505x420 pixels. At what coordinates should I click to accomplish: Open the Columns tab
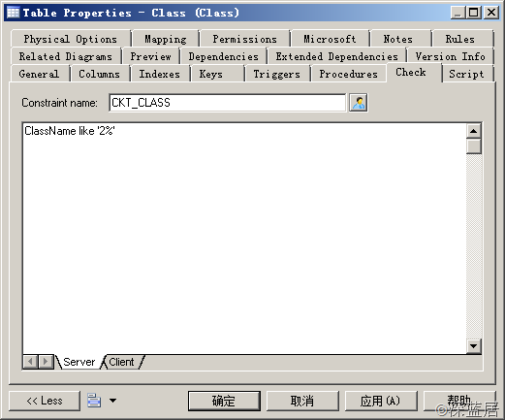point(100,74)
